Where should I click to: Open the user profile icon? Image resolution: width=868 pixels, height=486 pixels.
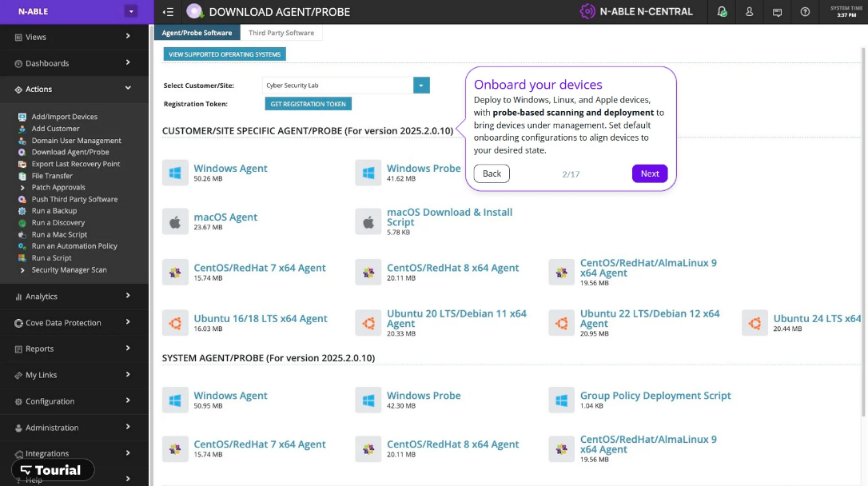[749, 12]
